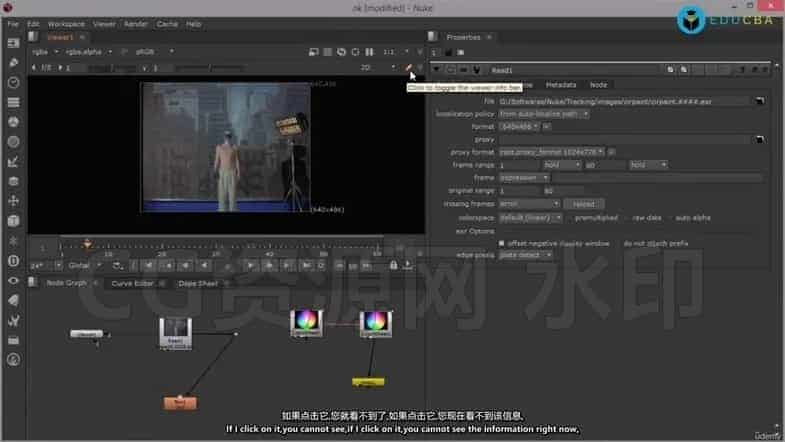Open the Render menu
785x442 pixels.
(x=136, y=24)
